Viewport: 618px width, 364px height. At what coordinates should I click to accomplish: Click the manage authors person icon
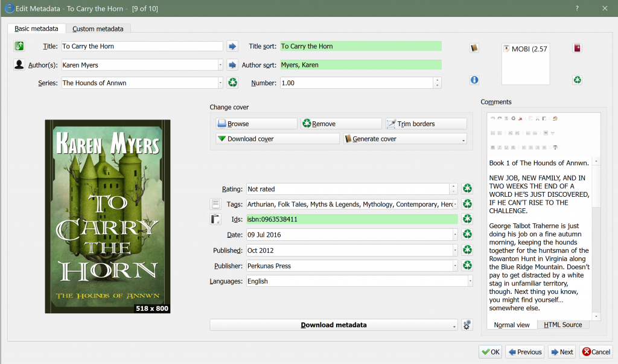[x=19, y=65]
